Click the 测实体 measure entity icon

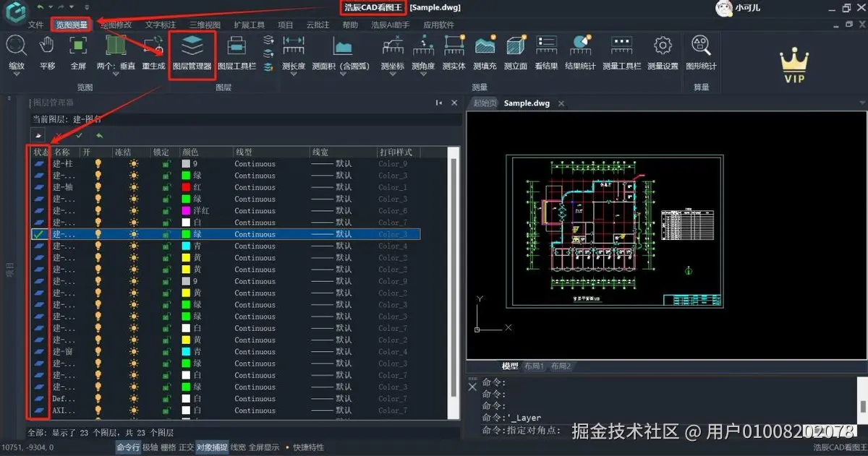coord(454,46)
